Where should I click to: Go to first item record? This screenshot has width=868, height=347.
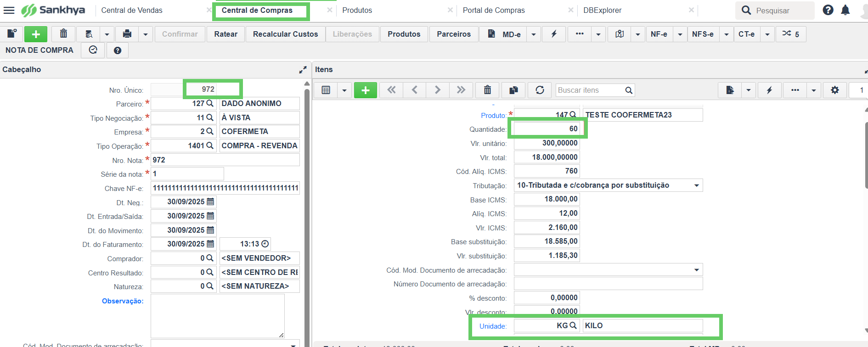(391, 90)
